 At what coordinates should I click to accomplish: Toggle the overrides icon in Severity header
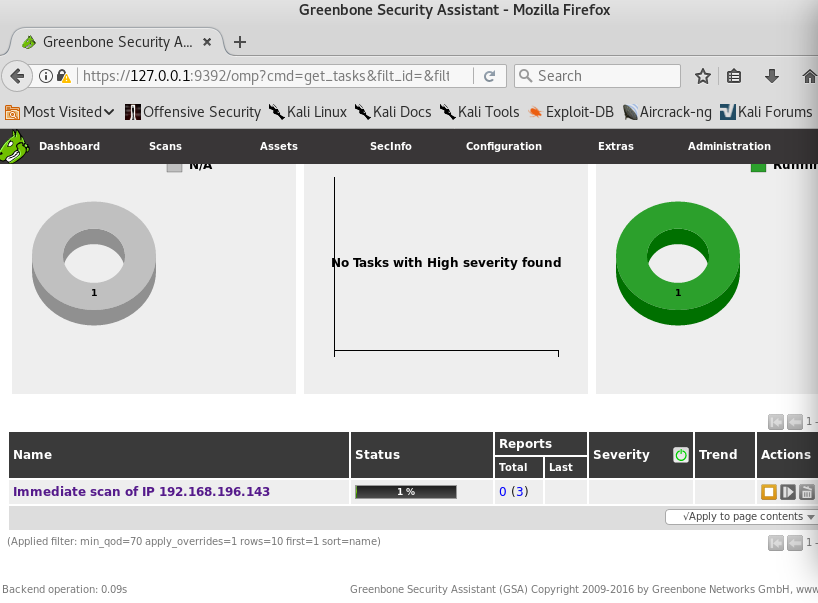[x=681, y=455]
